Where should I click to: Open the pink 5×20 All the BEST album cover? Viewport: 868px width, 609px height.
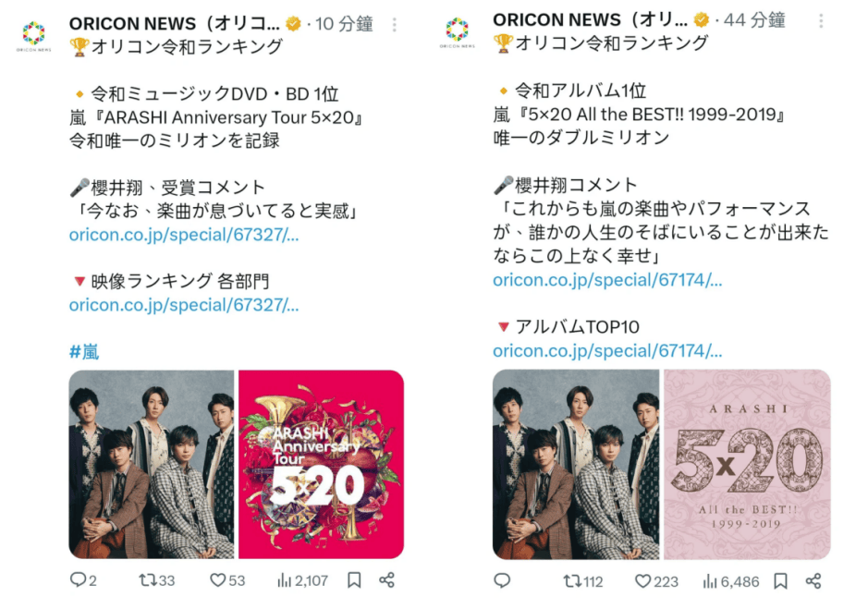(747, 464)
